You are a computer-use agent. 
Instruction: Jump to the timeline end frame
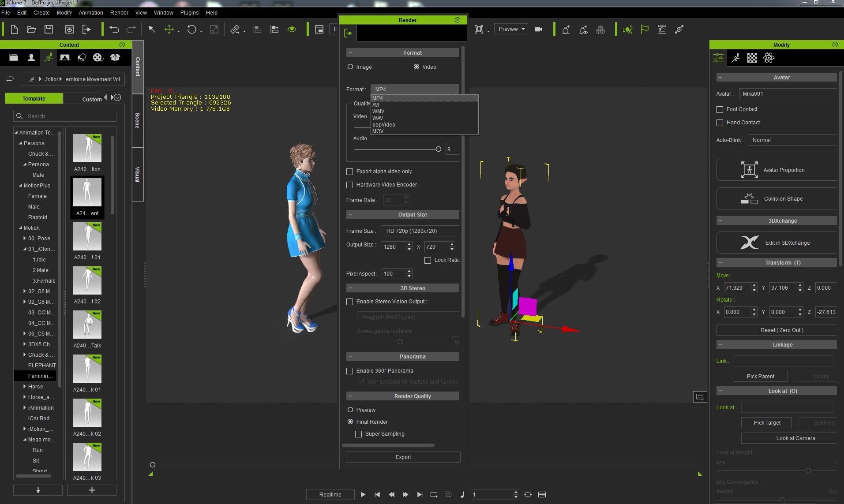[x=420, y=495]
